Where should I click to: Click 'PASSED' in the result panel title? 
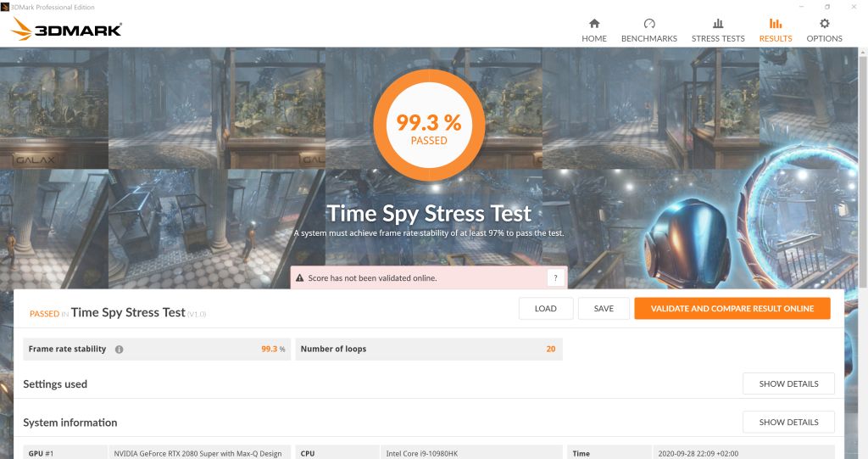(x=44, y=314)
